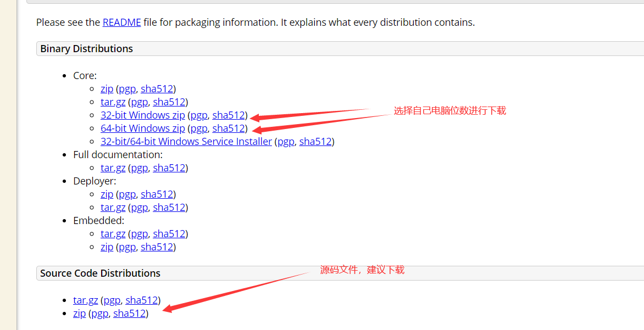Download source code zip
Screen dimensions: 644x330
pos(79,313)
